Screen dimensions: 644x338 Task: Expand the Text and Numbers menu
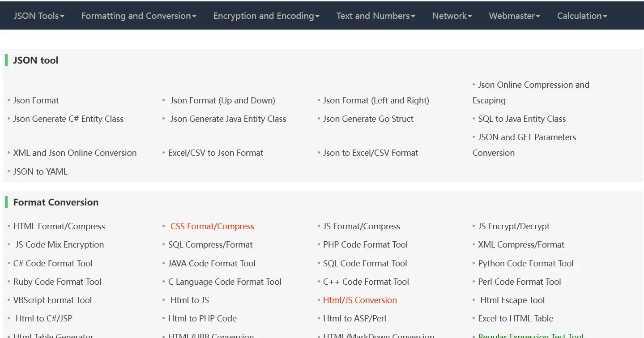(x=375, y=16)
